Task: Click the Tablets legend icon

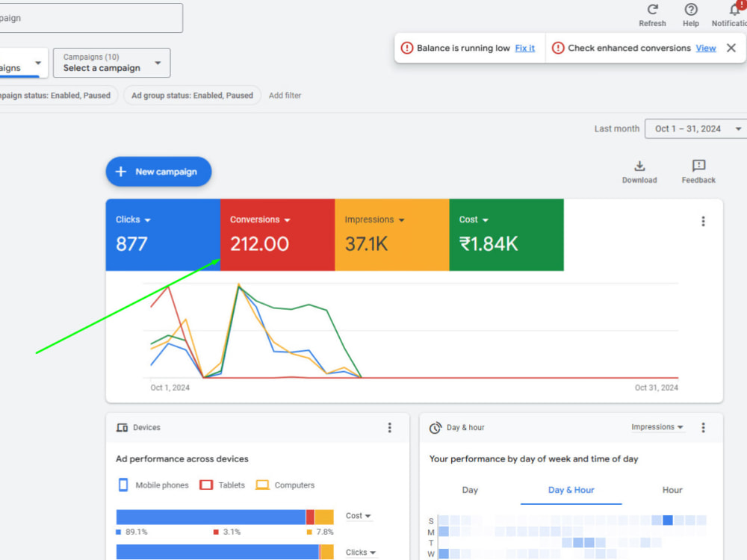Action: 206,485
